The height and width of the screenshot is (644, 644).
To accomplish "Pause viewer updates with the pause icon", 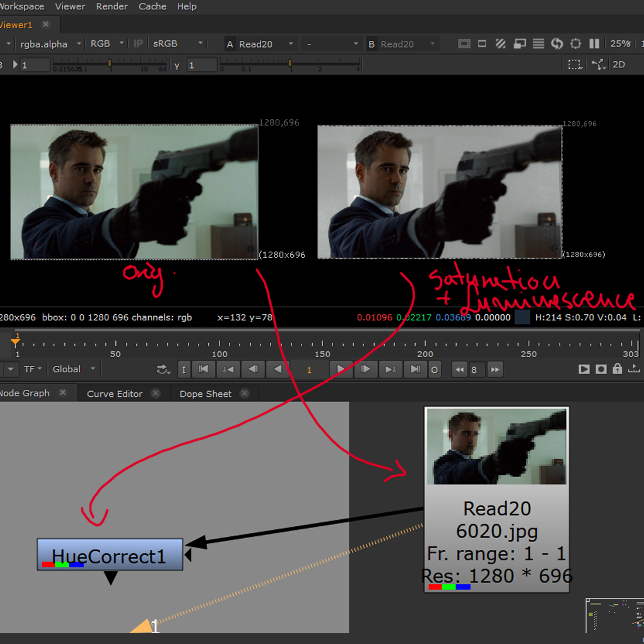I will (x=594, y=43).
